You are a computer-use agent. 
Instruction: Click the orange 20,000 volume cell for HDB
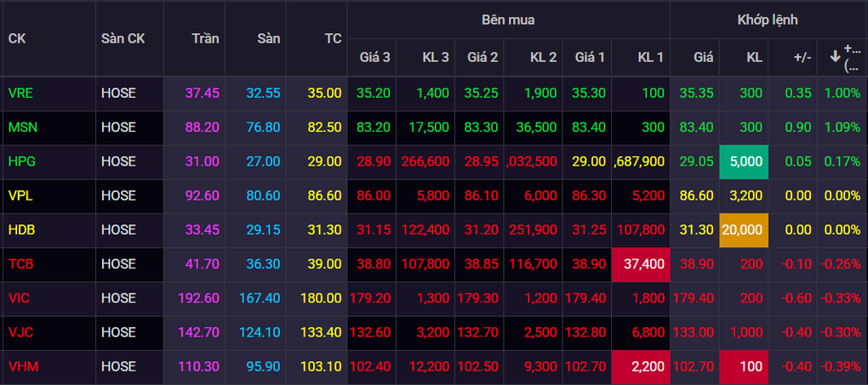(743, 230)
